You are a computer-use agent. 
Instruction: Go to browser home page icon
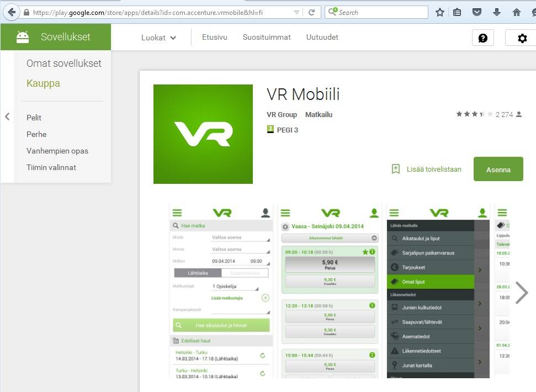517,12
